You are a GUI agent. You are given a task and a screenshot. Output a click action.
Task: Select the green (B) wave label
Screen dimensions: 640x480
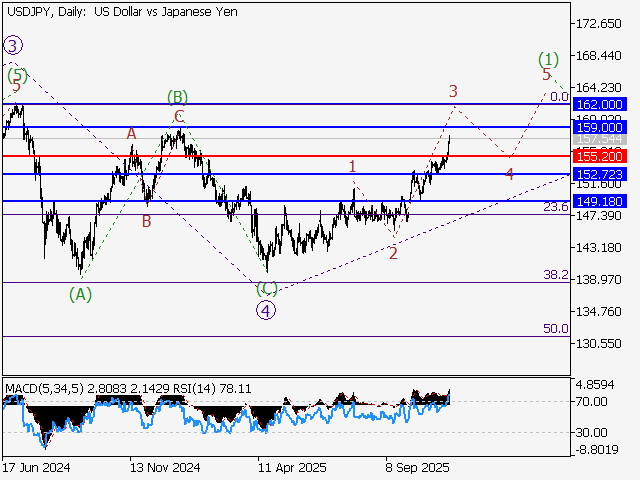pyautogui.click(x=177, y=97)
